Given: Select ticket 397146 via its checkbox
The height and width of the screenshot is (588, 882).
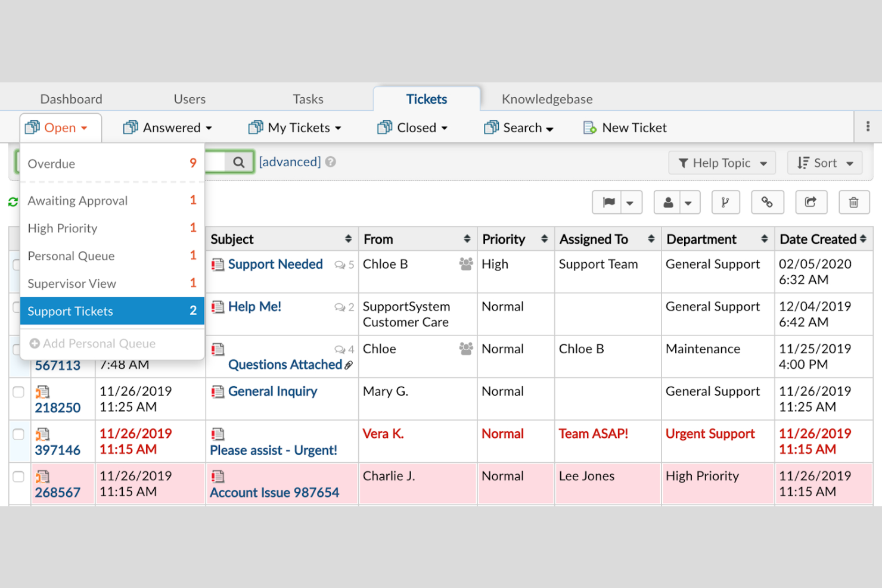Looking at the screenshot, I should [x=18, y=434].
